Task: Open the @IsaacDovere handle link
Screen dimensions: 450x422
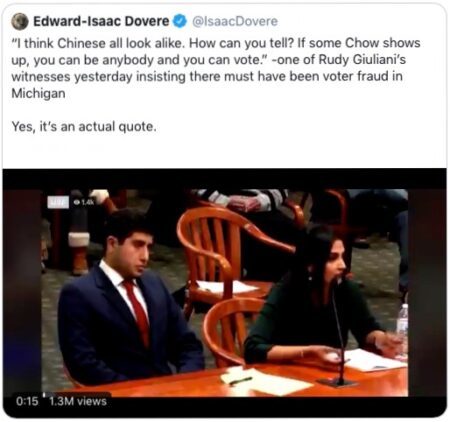Action: [235, 22]
